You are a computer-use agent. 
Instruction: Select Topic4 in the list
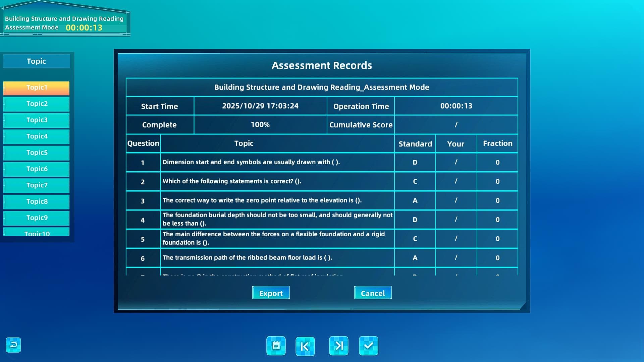point(37,136)
